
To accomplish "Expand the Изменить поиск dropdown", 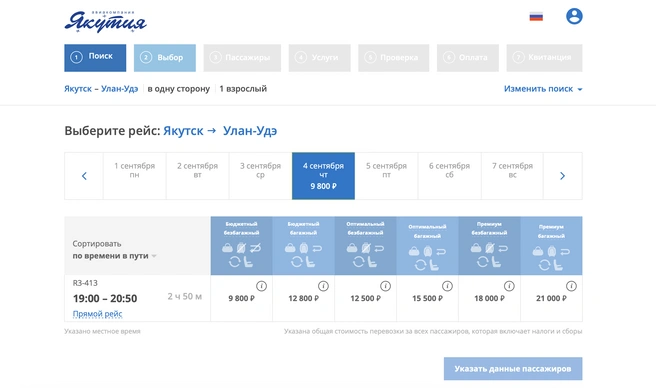I will click(x=543, y=89).
